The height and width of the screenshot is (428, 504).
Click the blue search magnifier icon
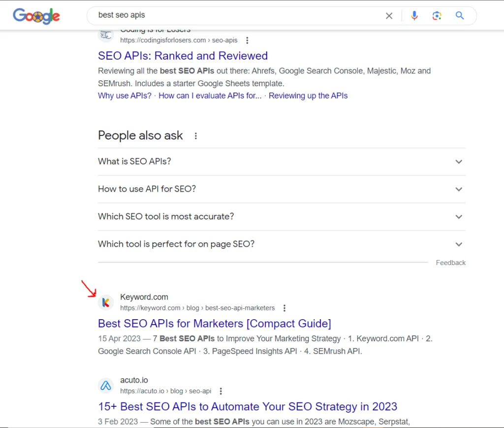pyautogui.click(x=459, y=15)
